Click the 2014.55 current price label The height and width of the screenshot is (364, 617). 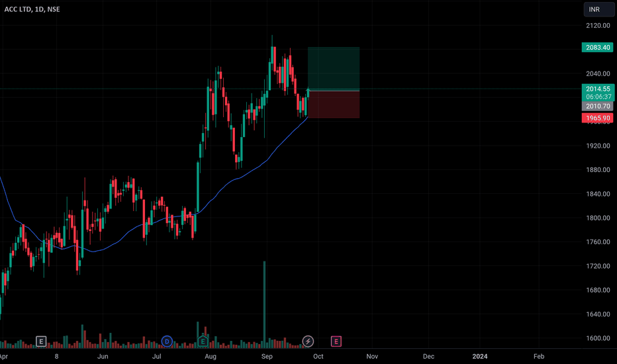coord(598,89)
